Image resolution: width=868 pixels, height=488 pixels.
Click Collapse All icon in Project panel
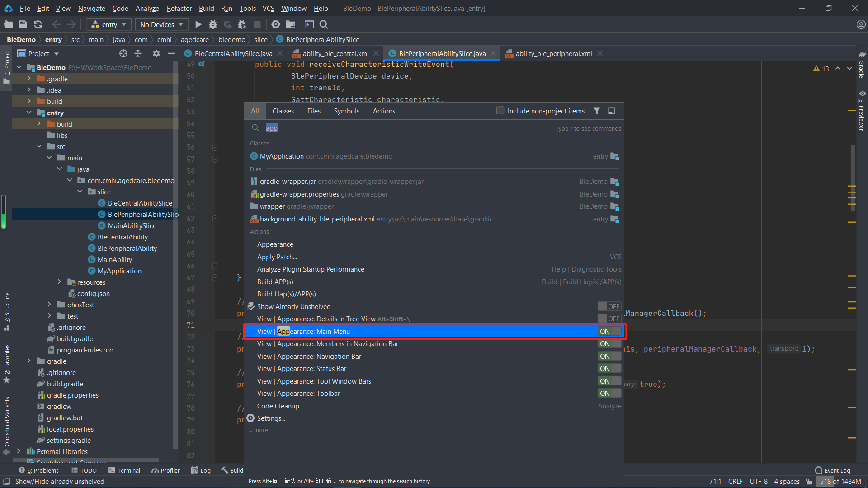point(138,53)
